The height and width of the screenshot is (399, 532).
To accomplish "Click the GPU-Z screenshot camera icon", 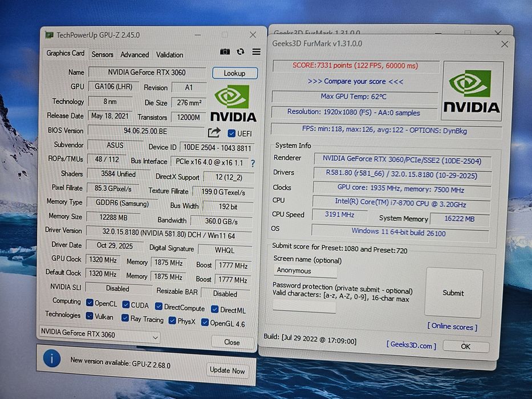I will pyautogui.click(x=225, y=51).
